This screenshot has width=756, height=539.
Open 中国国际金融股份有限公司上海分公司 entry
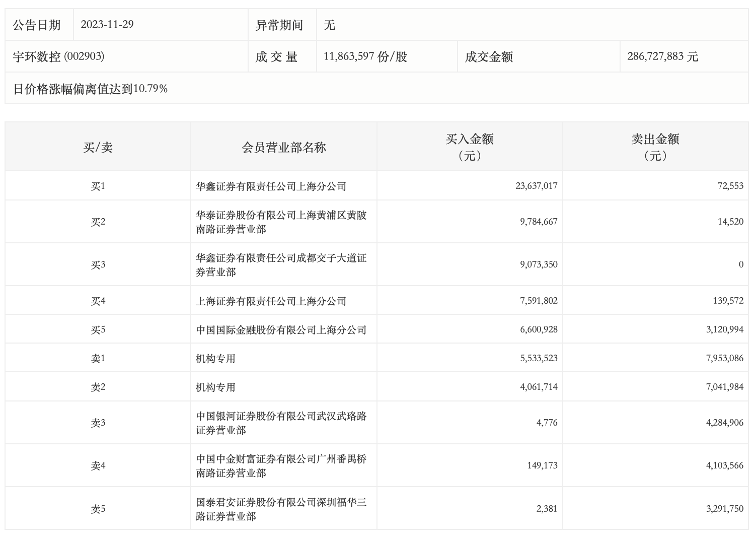[281, 330]
